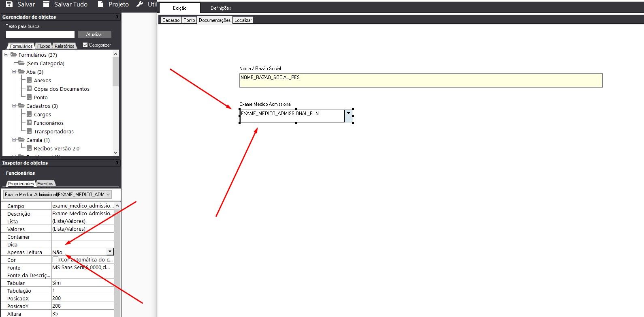Click the Tabular property value Sim
644x317 pixels.
pyautogui.click(x=83, y=283)
